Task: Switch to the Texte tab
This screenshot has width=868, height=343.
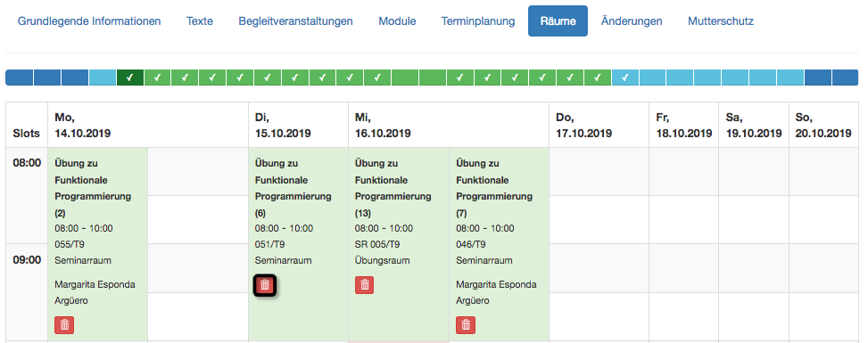Action: tap(200, 21)
